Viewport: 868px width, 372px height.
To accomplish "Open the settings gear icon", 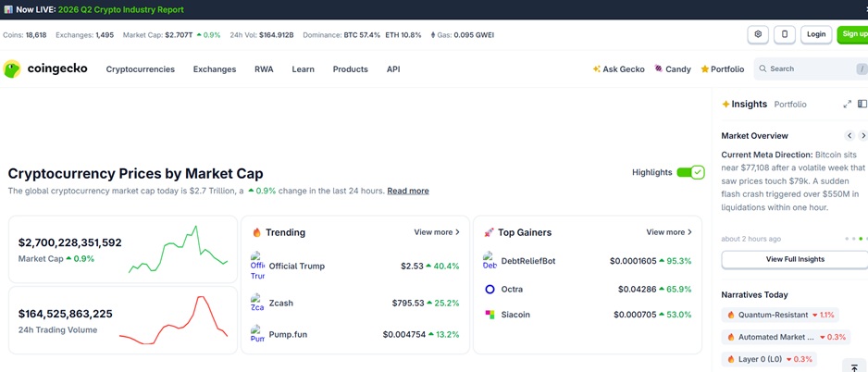I will 758,34.
